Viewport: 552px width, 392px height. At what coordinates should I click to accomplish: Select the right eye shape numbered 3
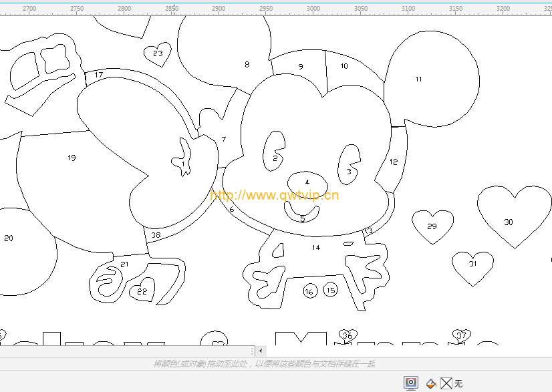349,164
